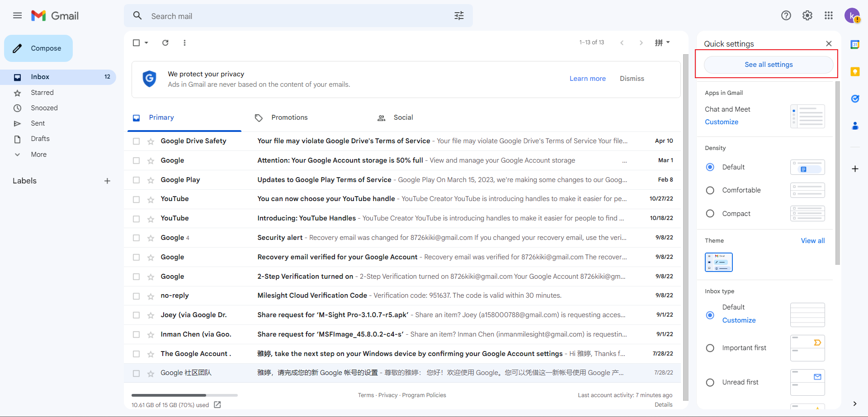Check the YouTube handle 10/27/22 email
The height and width of the screenshot is (417, 868).
(x=136, y=199)
